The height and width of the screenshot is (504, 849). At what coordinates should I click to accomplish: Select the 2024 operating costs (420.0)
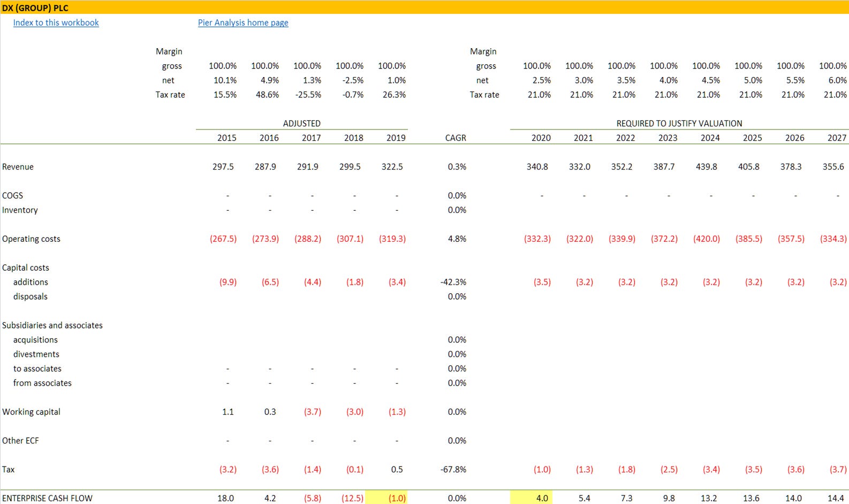point(706,239)
